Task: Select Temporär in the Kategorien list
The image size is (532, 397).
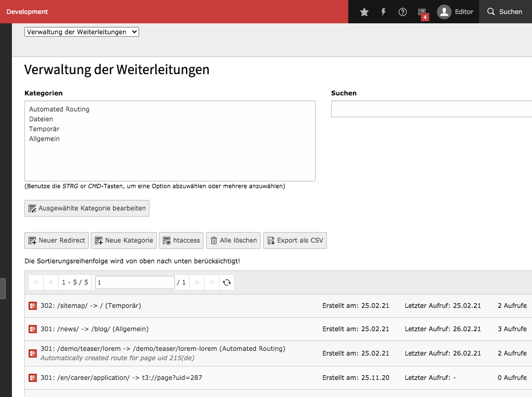Action: point(44,129)
